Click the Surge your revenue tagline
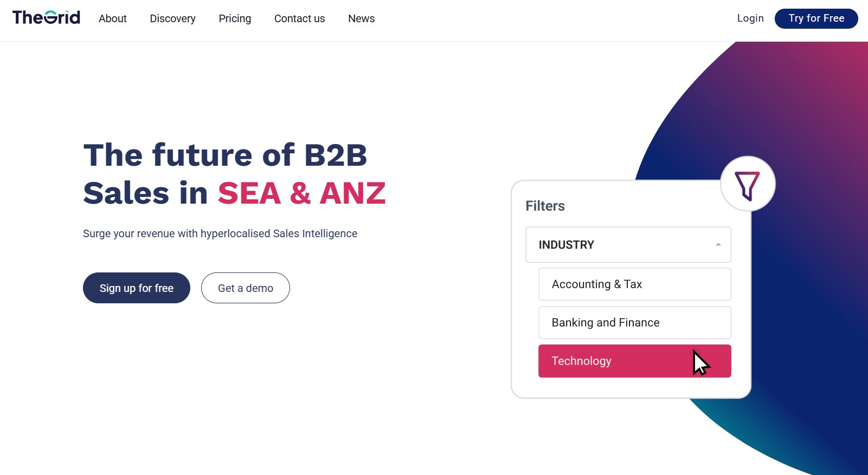 pyautogui.click(x=220, y=233)
